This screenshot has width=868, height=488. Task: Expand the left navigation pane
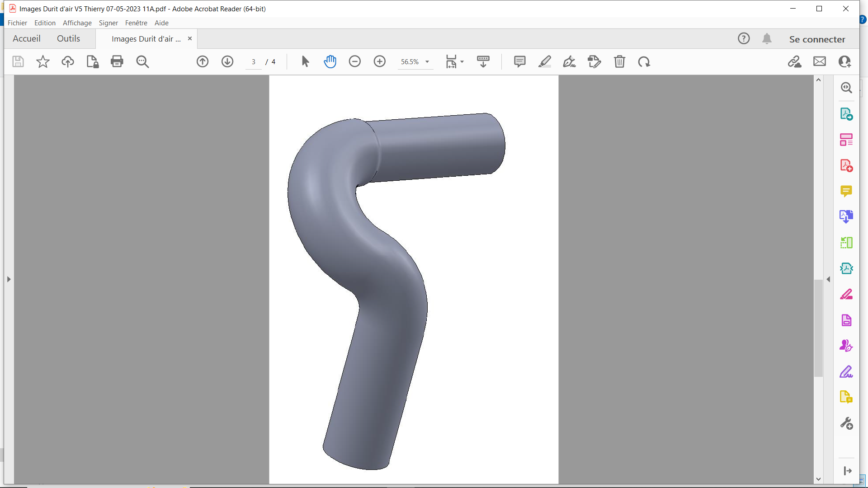(x=9, y=279)
